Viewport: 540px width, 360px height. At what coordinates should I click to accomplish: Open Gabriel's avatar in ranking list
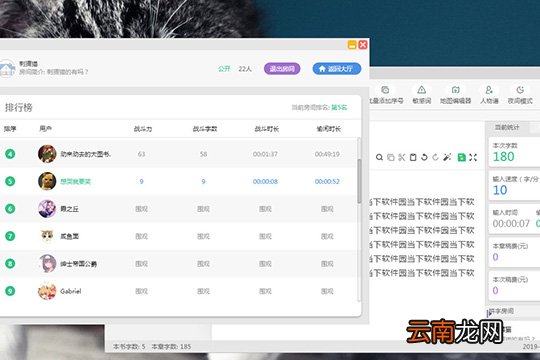click(47, 291)
